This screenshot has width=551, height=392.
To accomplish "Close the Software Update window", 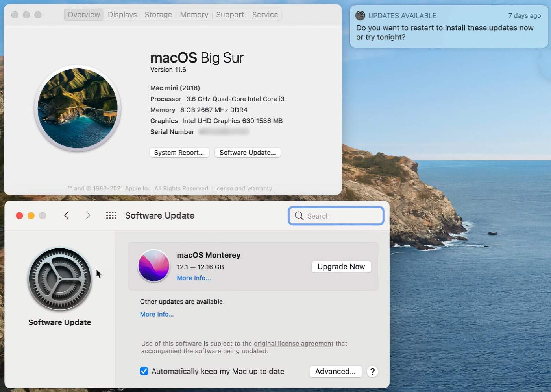I will 19,215.
